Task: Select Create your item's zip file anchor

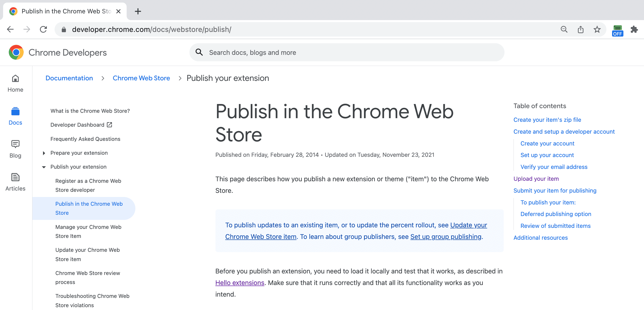Action: pyautogui.click(x=547, y=119)
